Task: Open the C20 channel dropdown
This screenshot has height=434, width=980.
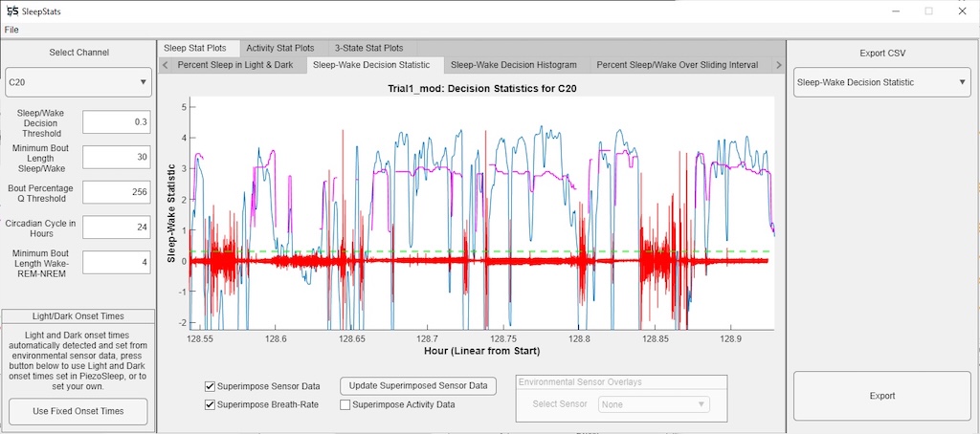Action: 79,83
